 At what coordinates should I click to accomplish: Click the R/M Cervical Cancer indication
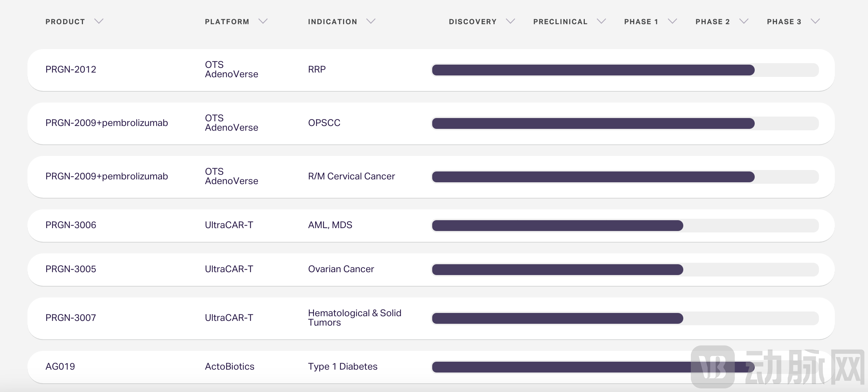[351, 176]
